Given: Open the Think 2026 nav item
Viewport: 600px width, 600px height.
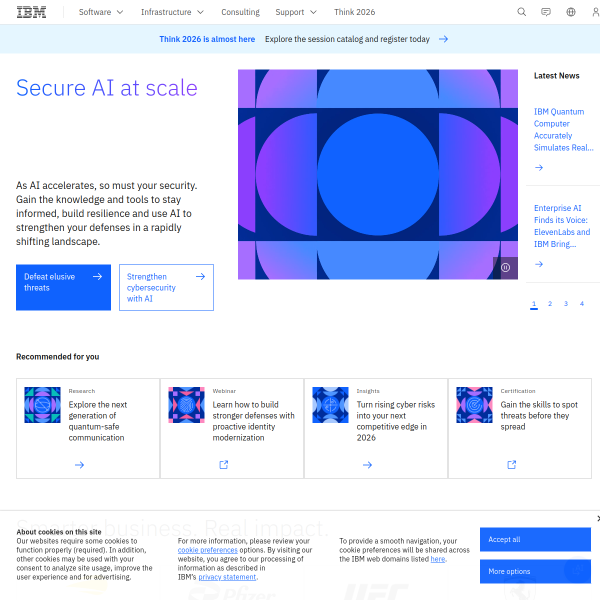Looking at the screenshot, I should click(x=354, y=12).
